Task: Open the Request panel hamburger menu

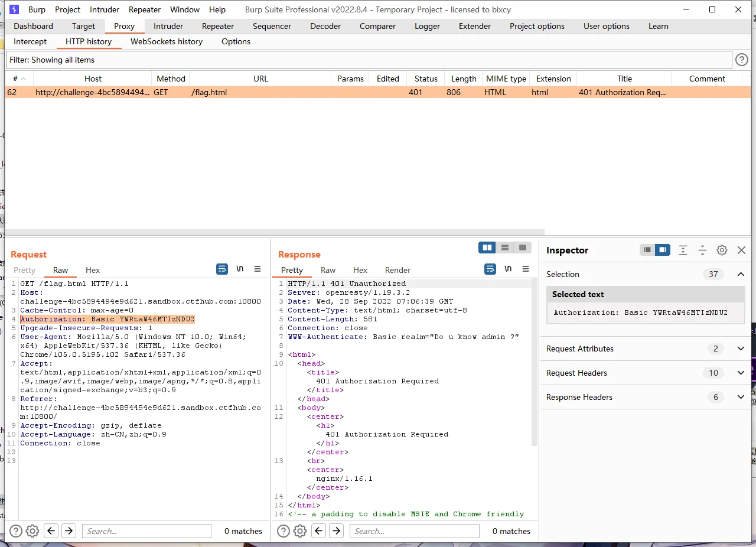Action: tap(258, 269)
